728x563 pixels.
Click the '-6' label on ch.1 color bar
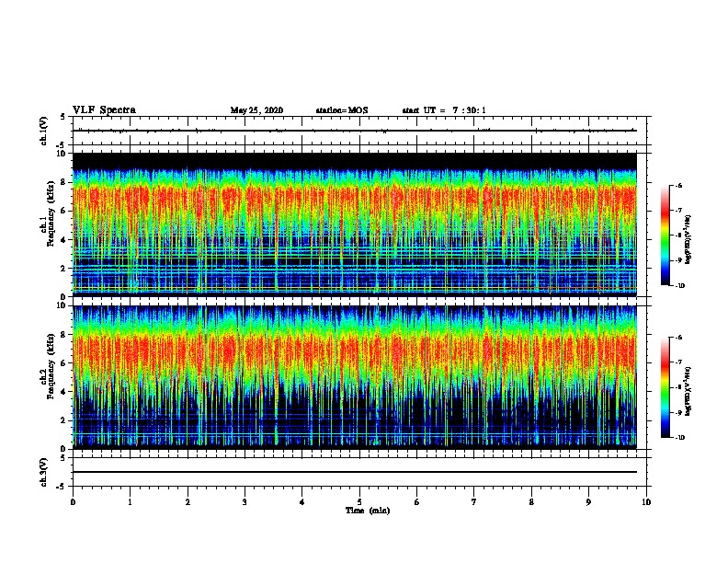678,185
